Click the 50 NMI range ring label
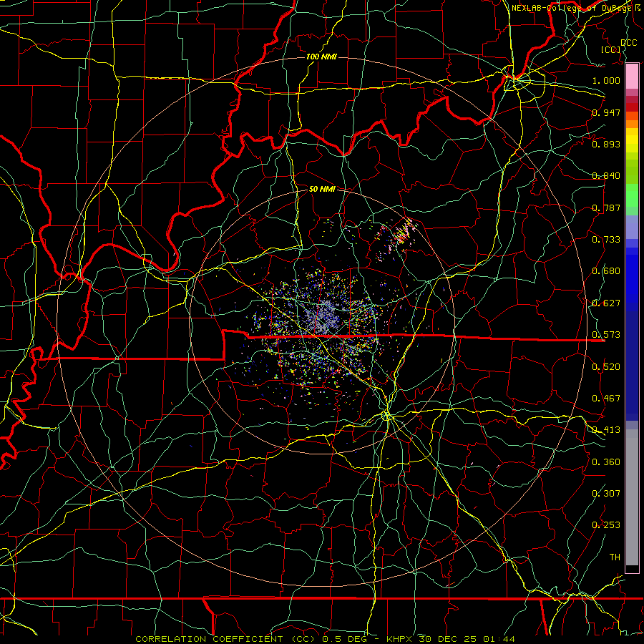This screenshot has height=644, width=644. 322,189
